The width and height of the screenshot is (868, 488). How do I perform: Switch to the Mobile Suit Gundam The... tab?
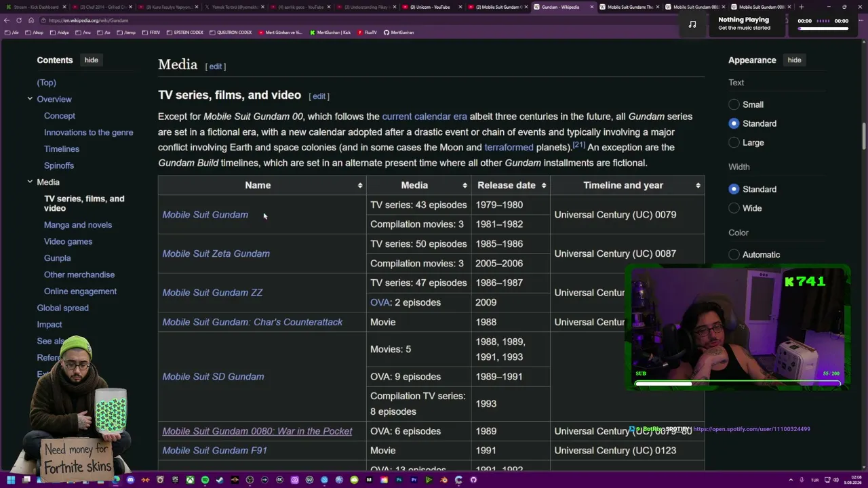[629, 7]
